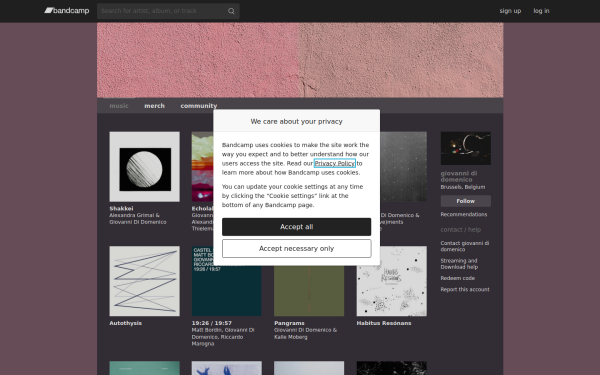The image size is (600, 375).
Task: Focus the artist, album, or track search field
Action: coord(168,11)
